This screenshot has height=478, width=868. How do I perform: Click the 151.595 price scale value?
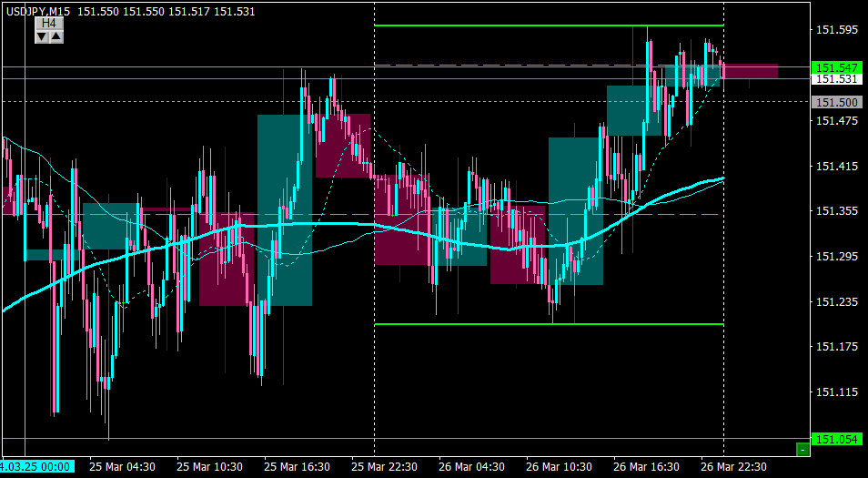point(837,30)
